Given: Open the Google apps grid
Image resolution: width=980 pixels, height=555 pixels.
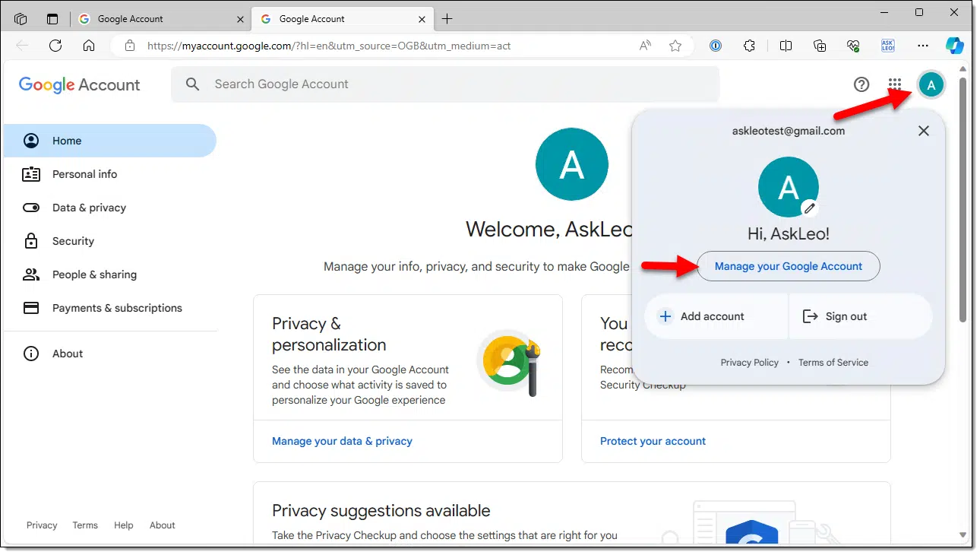Looking at the screenshot, I should click(895, 84).
